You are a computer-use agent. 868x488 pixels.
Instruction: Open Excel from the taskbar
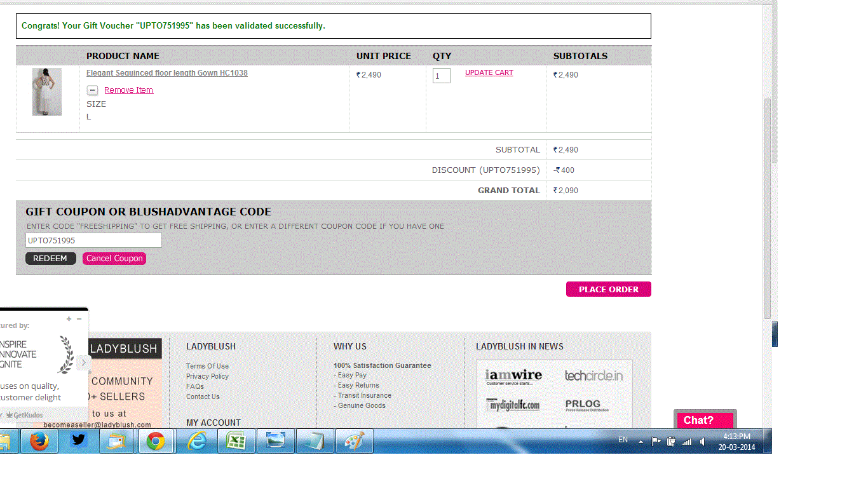click(x=236, y=440)
